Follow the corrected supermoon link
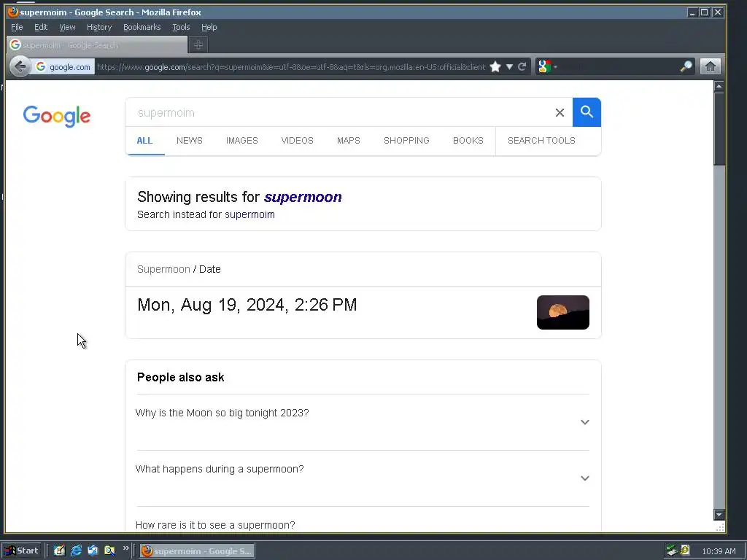Screen dimensions: 747x560 (303, 197)
